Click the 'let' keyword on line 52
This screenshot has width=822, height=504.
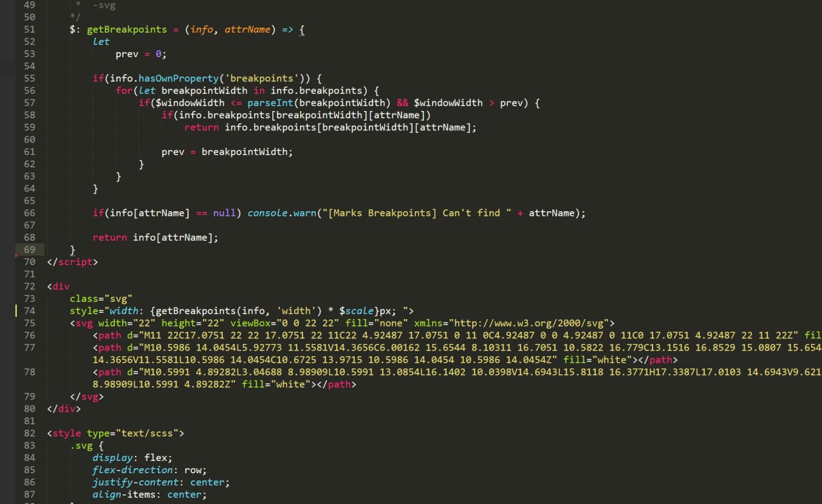(x=101, y=42)
